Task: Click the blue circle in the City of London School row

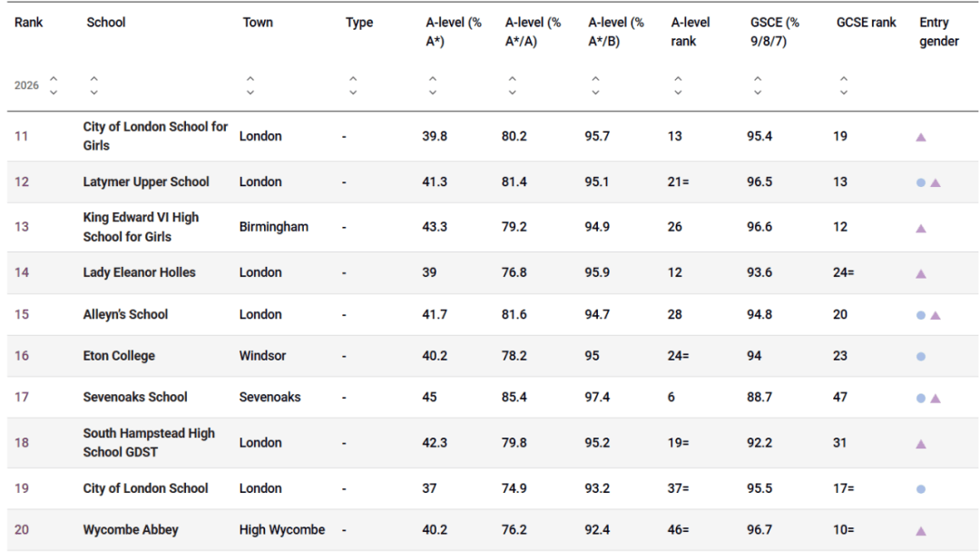Action: (x=921, y=489)
